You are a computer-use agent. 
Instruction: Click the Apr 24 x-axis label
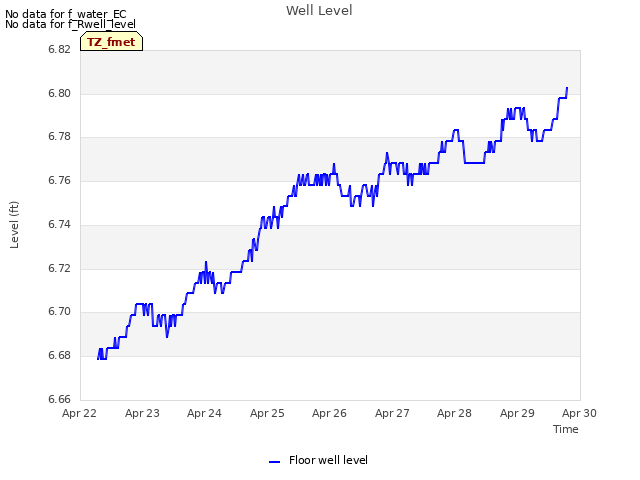pos(204,413)
